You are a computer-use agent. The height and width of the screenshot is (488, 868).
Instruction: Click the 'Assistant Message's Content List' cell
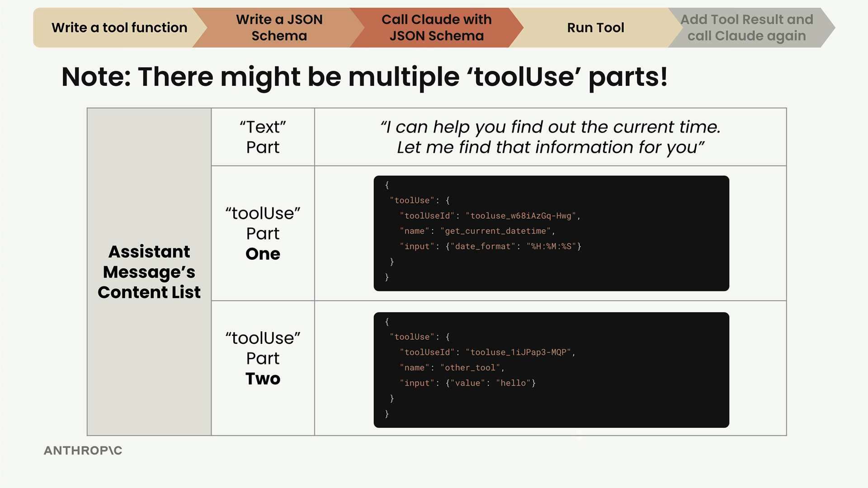click(149, 272)
